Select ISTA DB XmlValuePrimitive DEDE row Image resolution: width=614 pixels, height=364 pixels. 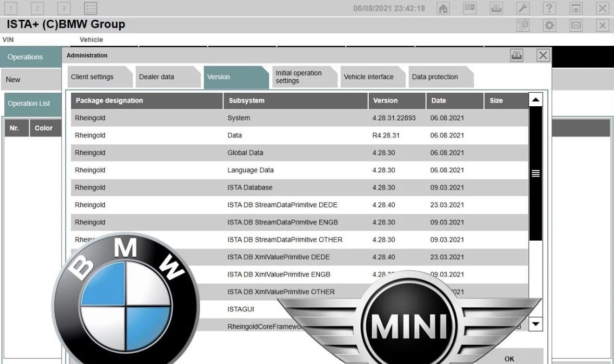coord(299,257)
